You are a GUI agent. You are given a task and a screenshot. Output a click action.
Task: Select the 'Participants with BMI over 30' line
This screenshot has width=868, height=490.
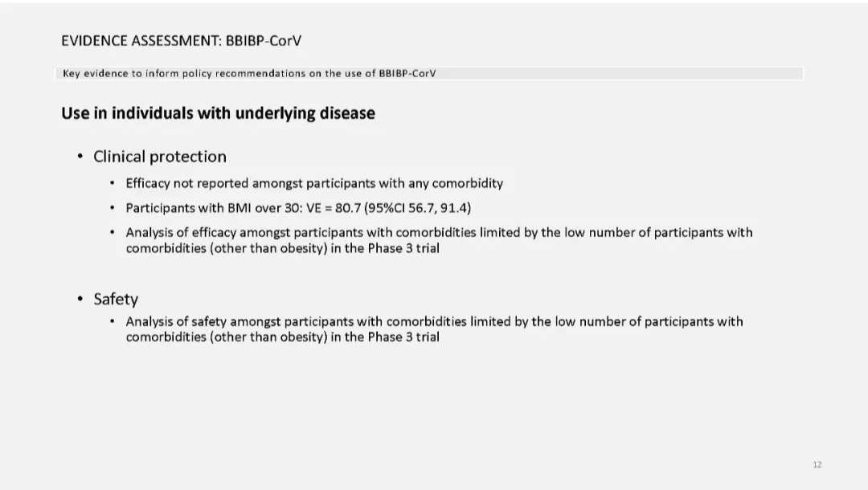click(x=298, y=208)
